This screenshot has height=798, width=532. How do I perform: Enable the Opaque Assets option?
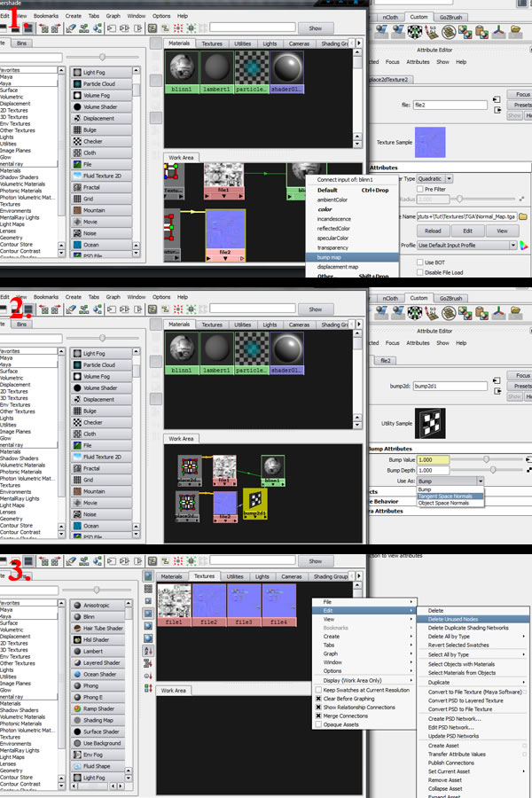click(x=318, y=724)
